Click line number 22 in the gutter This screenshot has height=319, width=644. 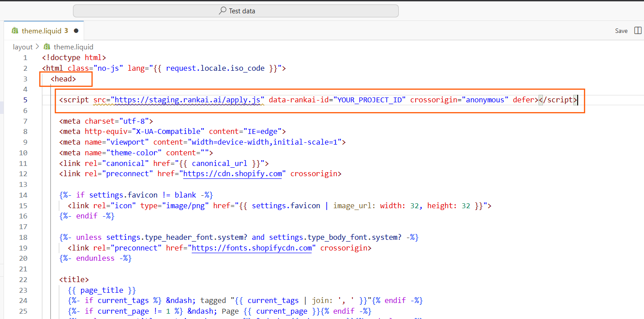pos(23,279)
